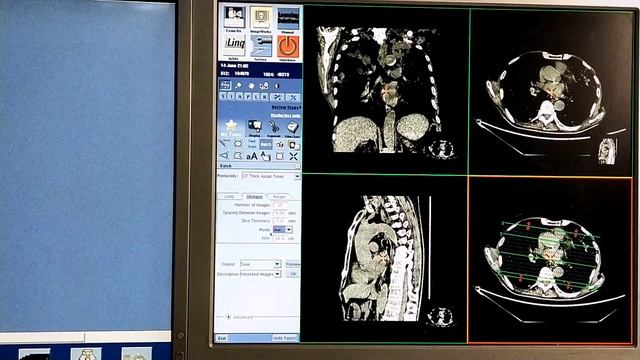Open the Learning Solutions manual icon
Viewport: 640px width, 360px height.
[x=287, y=18]
